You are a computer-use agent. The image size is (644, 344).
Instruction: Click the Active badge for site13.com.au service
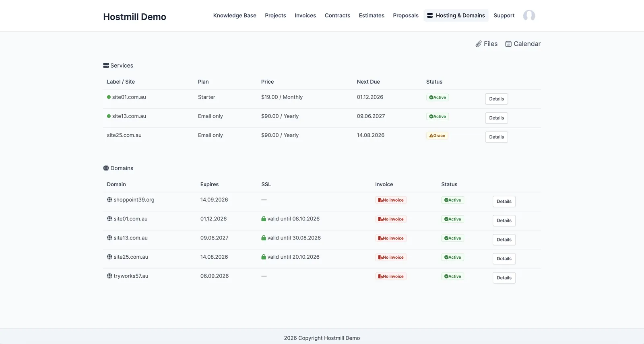click(438, 117)
